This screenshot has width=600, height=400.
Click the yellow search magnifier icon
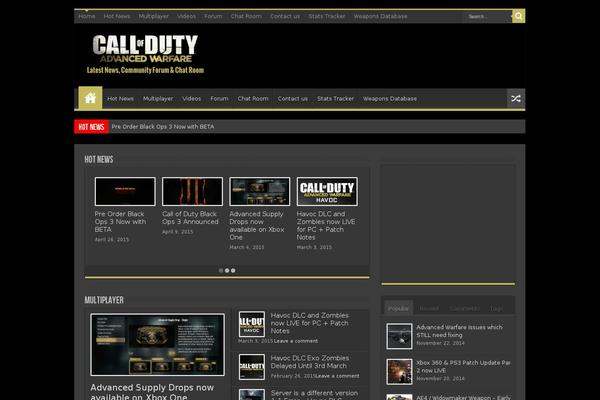coord(518,16)
